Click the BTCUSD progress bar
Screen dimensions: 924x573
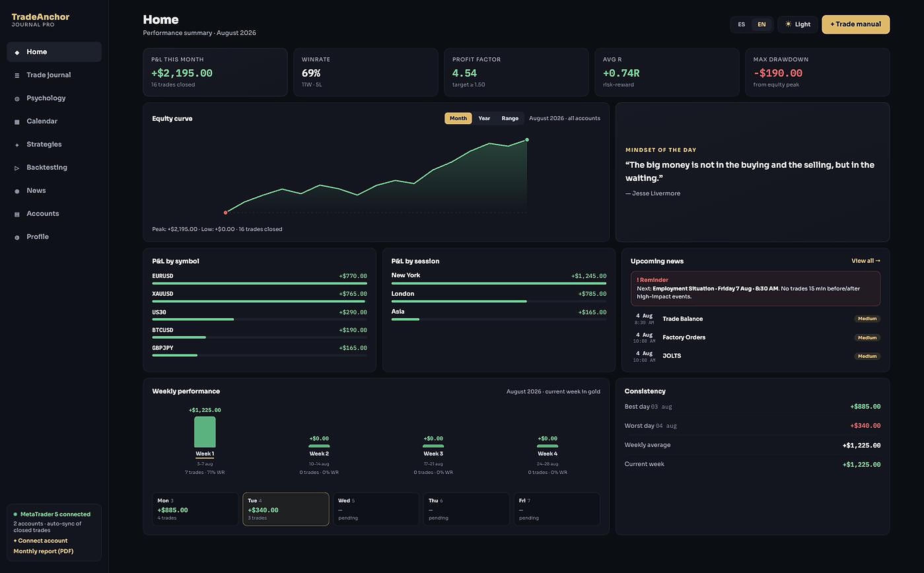tap(259, 337)
